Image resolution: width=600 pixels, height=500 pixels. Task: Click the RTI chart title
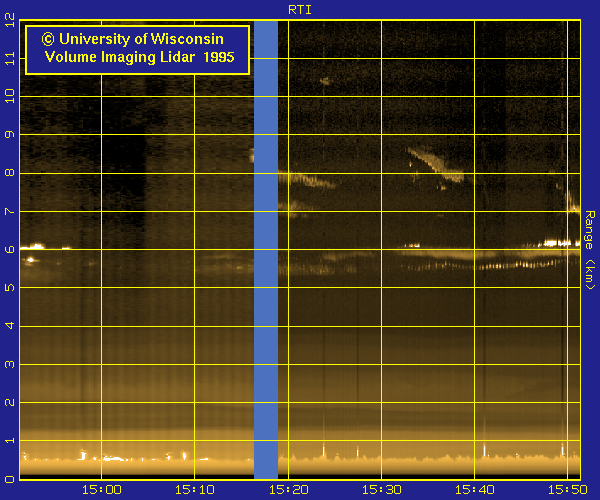pos(300,10)
